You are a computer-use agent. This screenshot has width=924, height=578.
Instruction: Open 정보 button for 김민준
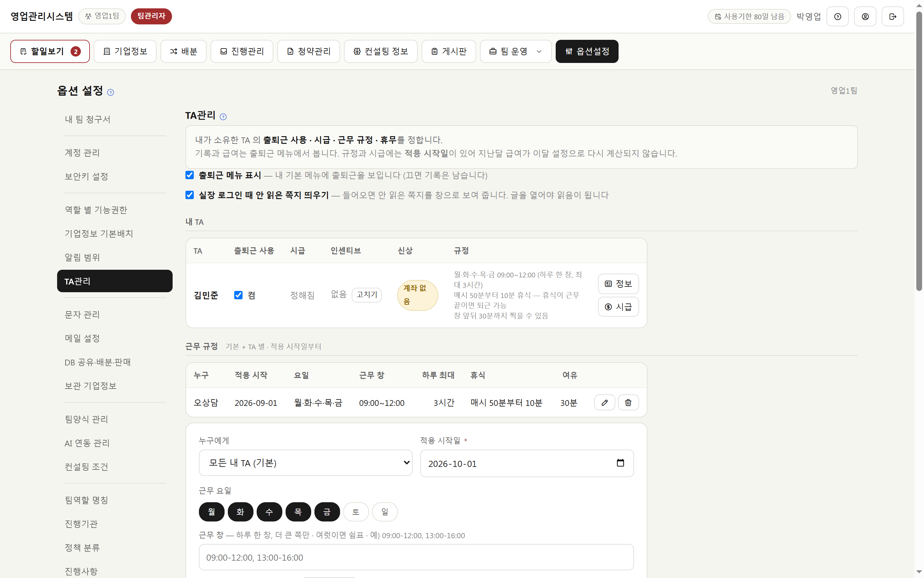point(618,284)
